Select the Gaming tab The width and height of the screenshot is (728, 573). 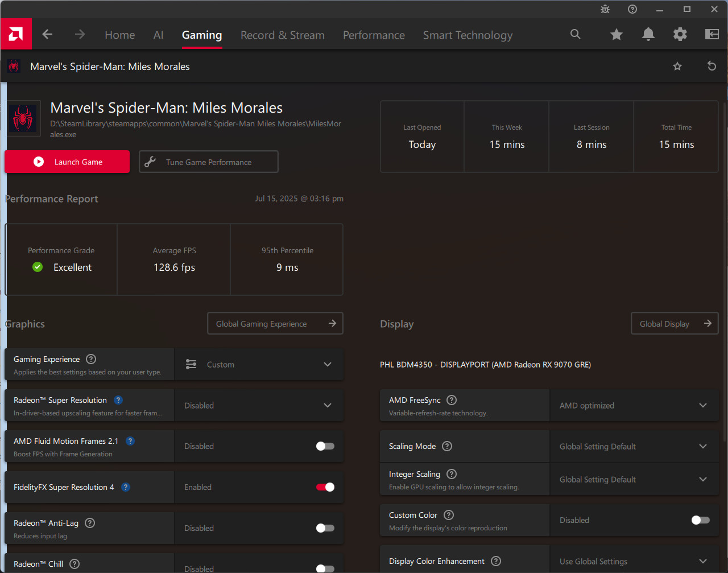(x=202, y=35)
